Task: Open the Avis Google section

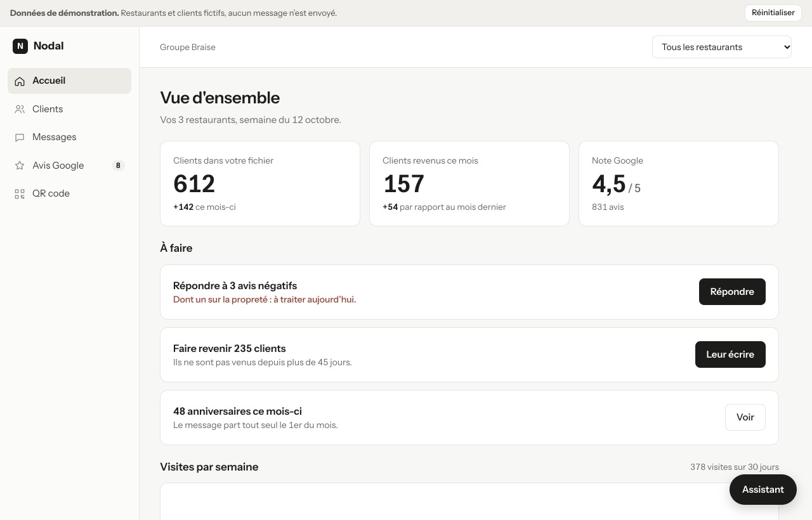Action: pos(69,166)
